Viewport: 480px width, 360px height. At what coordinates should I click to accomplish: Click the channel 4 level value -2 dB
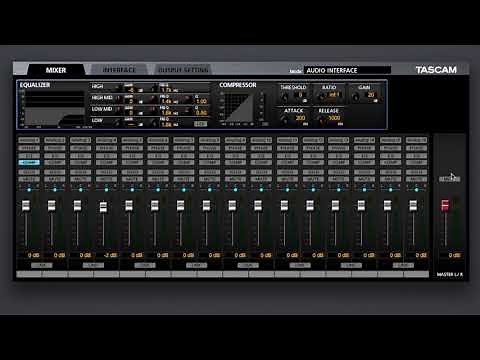110,255
